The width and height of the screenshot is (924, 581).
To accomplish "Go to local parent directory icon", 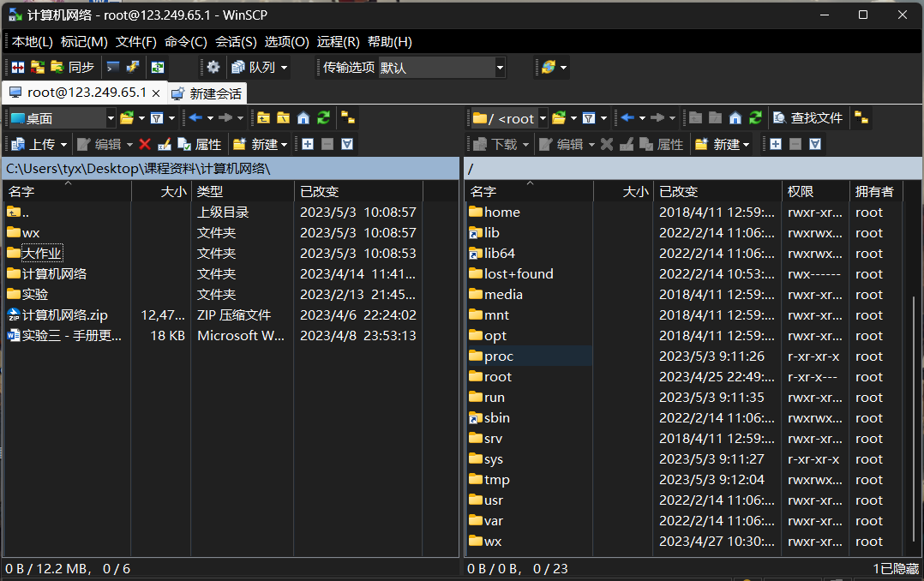I will click(263, 118).
